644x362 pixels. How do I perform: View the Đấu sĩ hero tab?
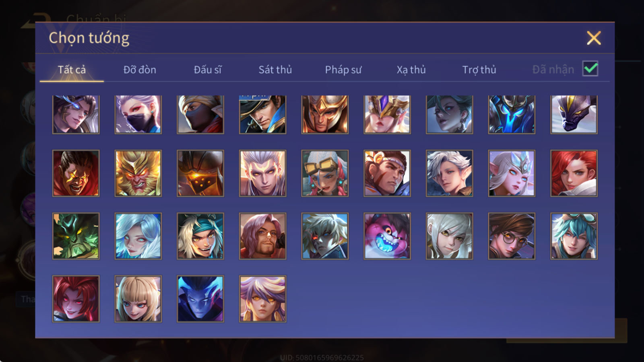point(208,70)
